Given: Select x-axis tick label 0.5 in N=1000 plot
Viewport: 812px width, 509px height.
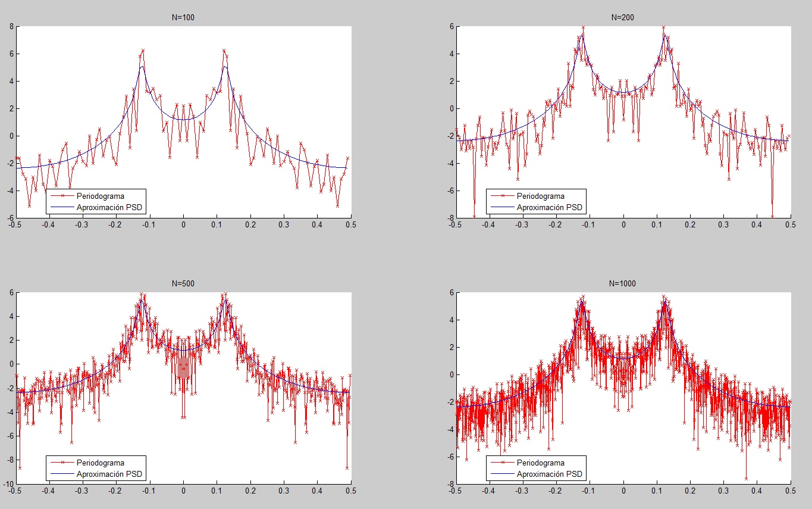Looking at the screenshot, I should [x=791, y=492].
